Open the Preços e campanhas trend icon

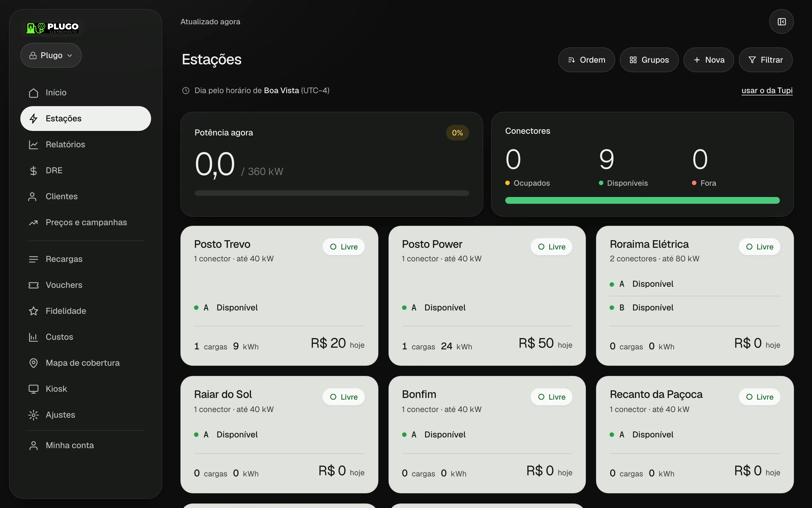(33, 222)
